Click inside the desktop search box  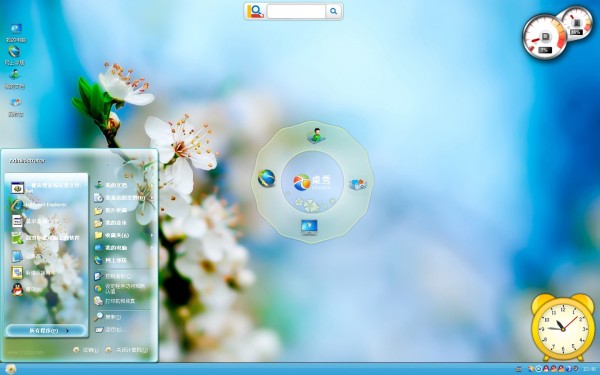click(296, 11)
